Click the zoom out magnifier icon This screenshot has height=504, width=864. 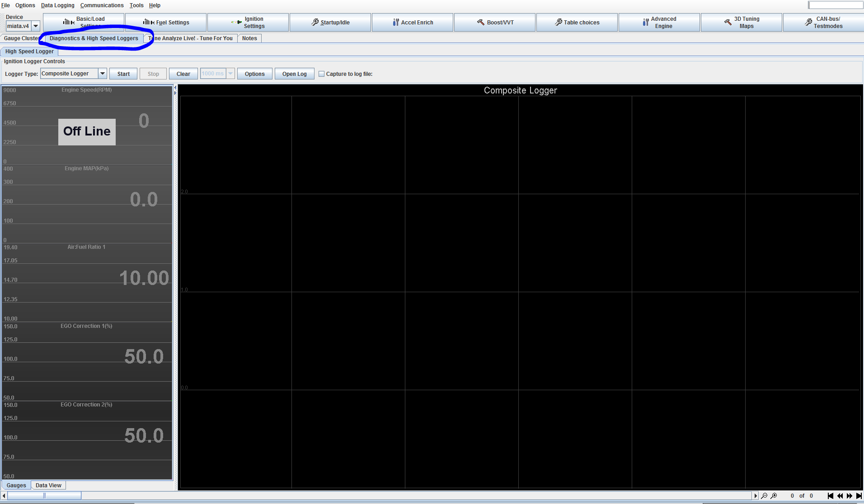point(764,496)
